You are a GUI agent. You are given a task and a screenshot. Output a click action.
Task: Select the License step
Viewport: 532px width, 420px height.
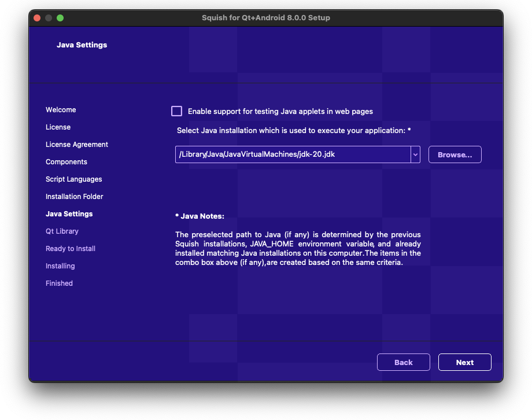58,127
